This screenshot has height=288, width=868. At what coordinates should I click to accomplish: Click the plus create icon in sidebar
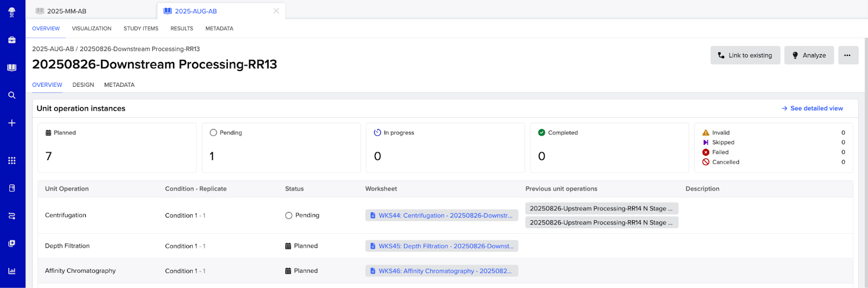[x=12, y=123]
